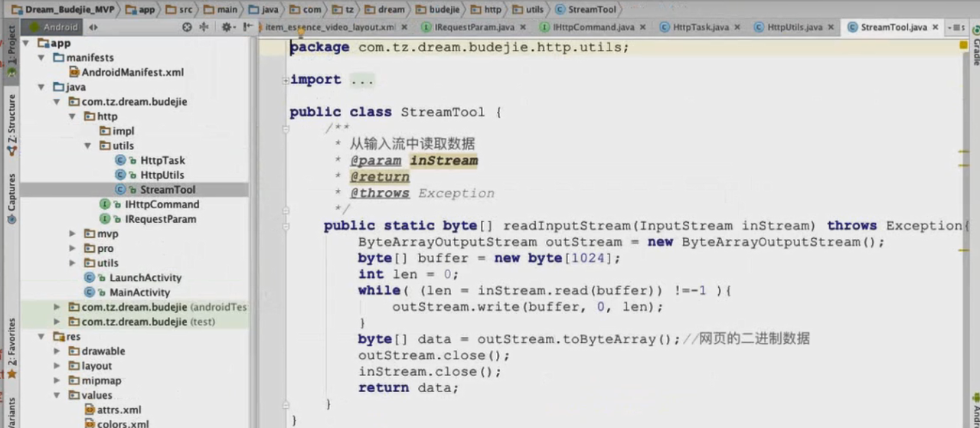Screen dimensions: 980x428
Task: Click the StreamTool breadcrumb item
Action: click(x=586, y=9)
